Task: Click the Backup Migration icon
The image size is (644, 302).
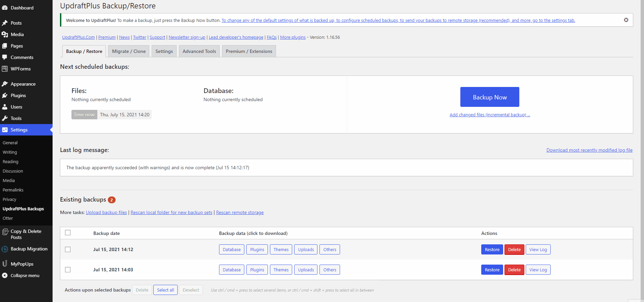Action: [x=5, y=249]
